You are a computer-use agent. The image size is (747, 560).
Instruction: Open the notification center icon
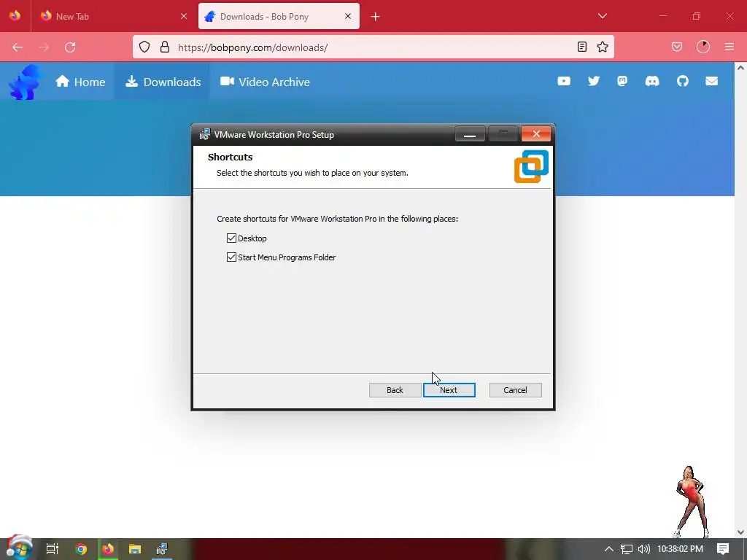(x=723, y=549)
